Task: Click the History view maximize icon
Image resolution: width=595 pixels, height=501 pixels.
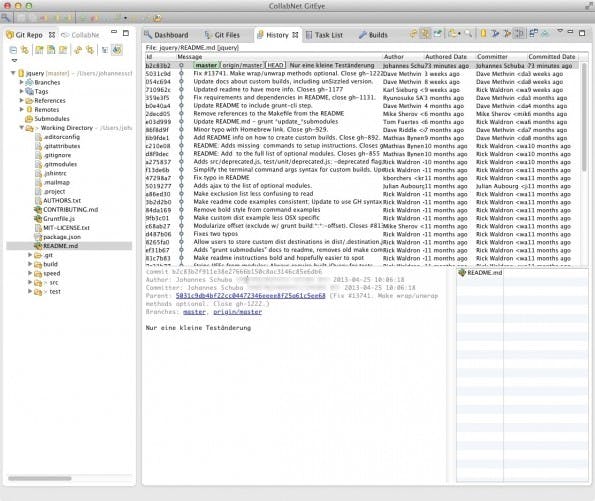Action: click(x=582, y=33)
